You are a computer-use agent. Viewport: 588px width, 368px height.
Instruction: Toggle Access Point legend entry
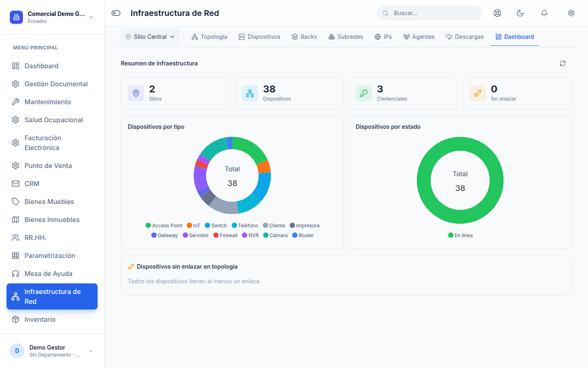click(164, 225)
